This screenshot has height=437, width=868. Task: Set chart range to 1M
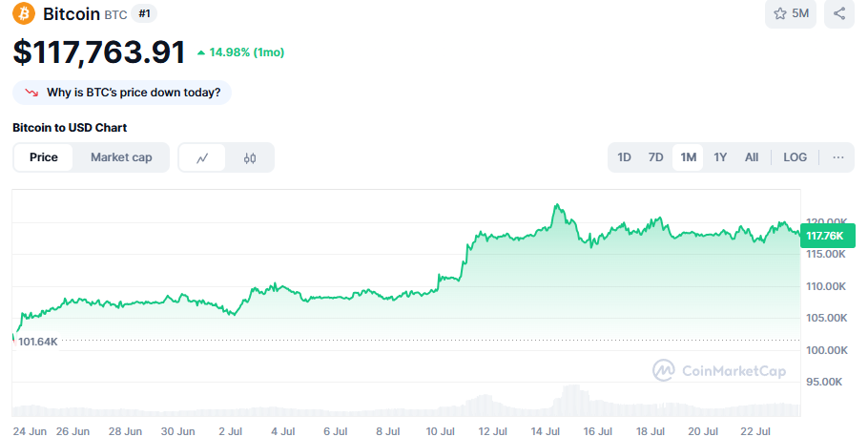[x=688, y=157]
